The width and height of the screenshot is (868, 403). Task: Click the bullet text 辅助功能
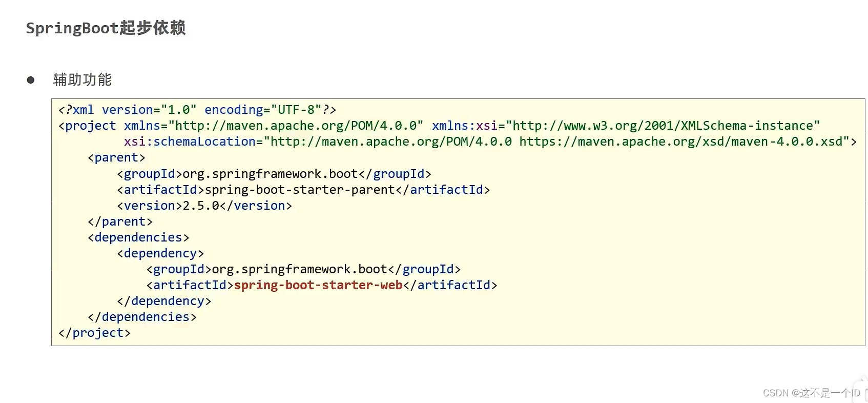point(82,79)
